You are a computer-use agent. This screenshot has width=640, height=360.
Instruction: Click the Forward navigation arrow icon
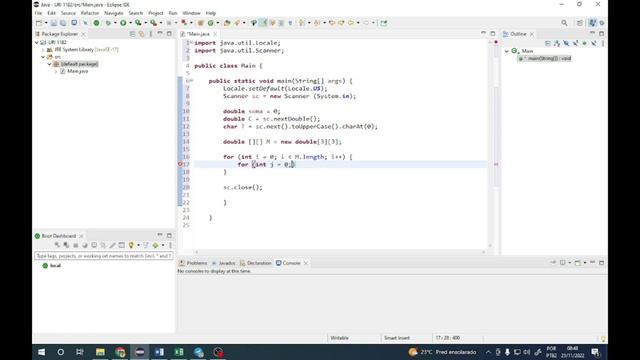[x=366, y=23]
